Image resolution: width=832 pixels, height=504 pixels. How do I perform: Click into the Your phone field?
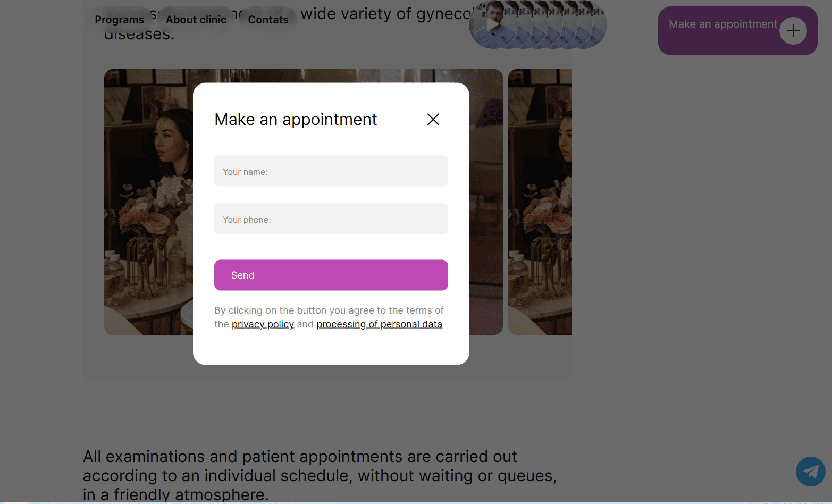[x=331, y=219]
